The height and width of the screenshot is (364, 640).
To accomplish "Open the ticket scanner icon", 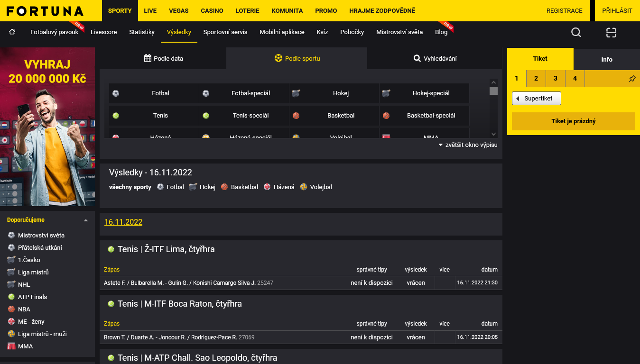I will pos(611,32).
